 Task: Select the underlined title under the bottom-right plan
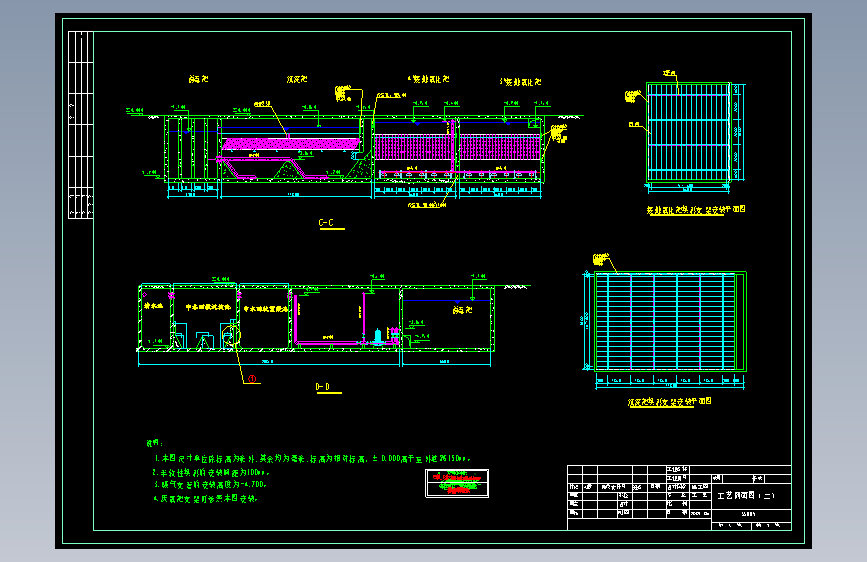click(669, 402)
